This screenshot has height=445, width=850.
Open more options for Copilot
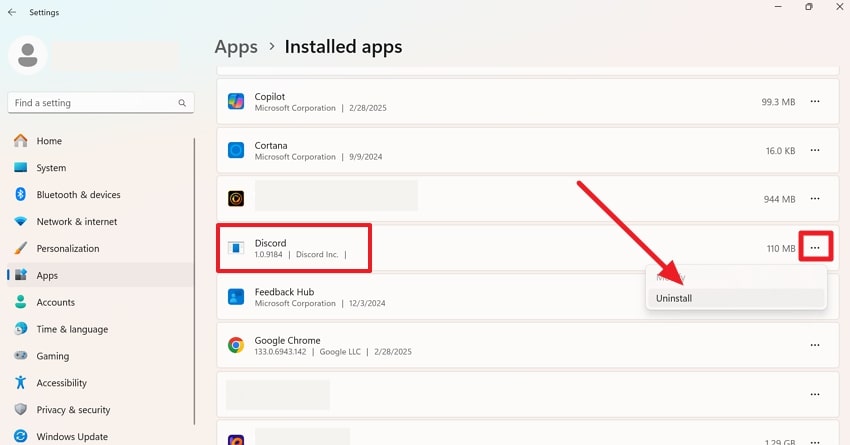pyautogui.click(x=815, y=101)
